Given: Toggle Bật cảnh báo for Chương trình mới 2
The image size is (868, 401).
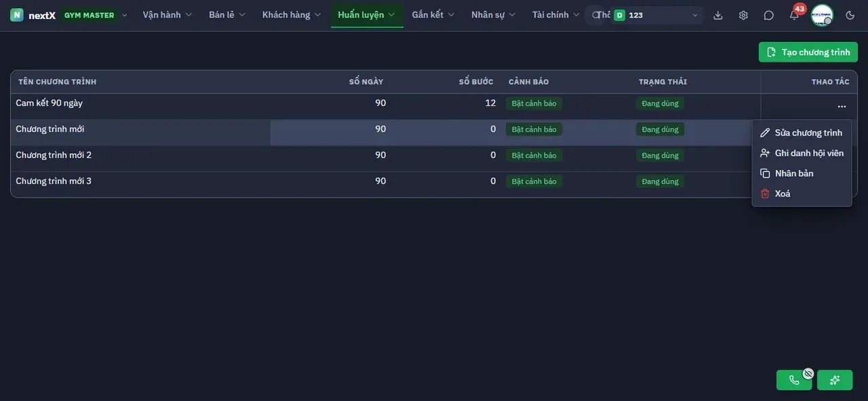Looking at the screenshot, I should pos(534,155).
